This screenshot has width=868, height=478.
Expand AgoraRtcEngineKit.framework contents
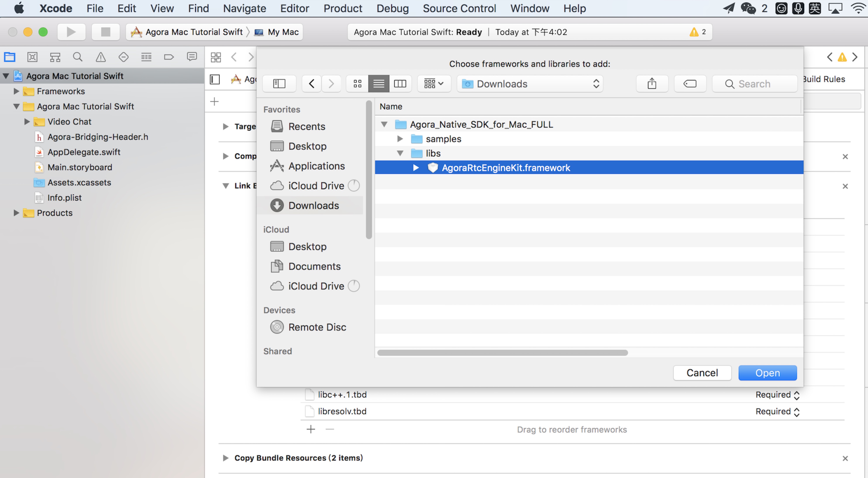[x=416, y=168]
